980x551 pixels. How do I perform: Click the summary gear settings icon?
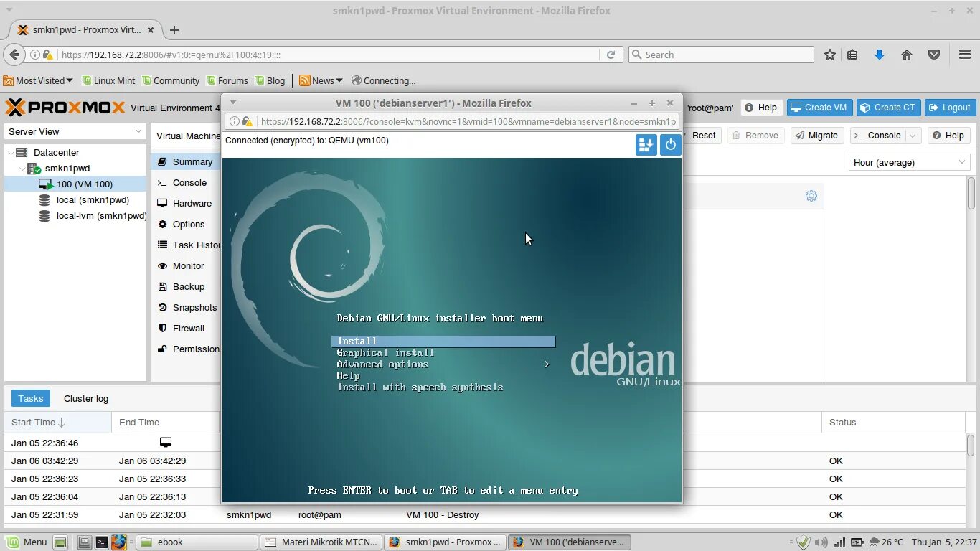[811, 196]
